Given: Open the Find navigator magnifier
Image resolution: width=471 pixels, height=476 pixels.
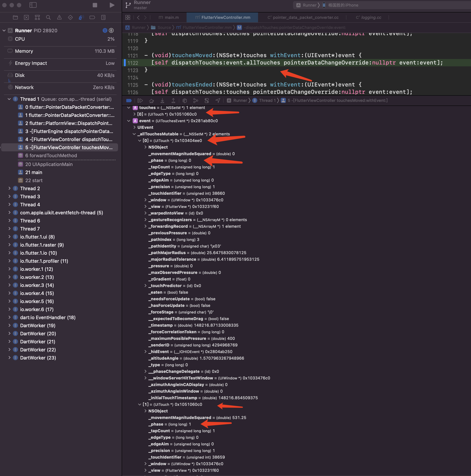Looking at the screenshot, I should tap(48, 17).
